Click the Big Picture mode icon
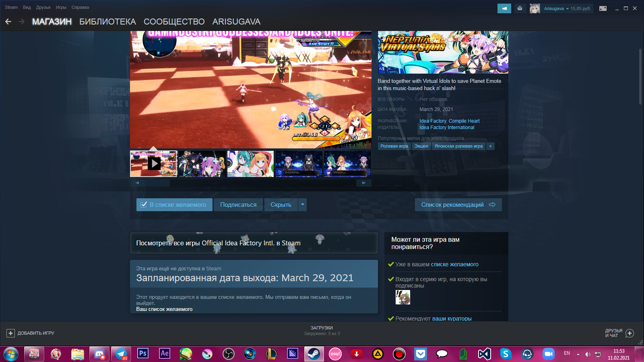The image size is (644, 362). click(603, 8)
